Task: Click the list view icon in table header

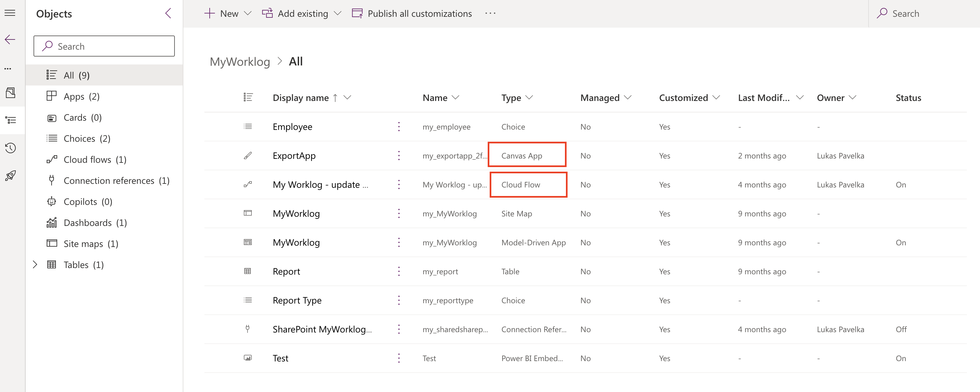Action: (x=248, y=97)
